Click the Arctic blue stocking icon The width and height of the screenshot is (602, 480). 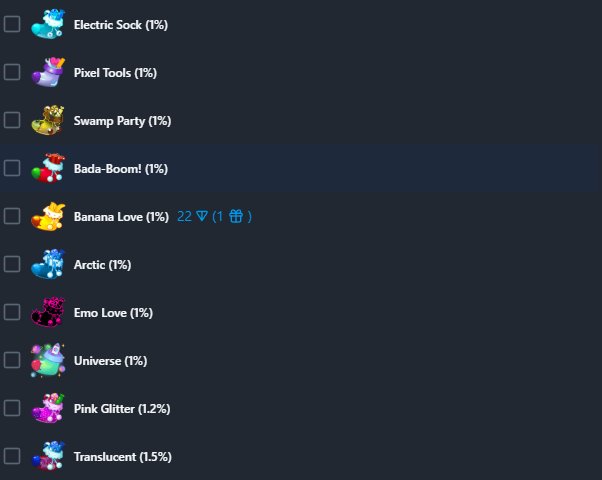pyautogui.click(x=48, y=264)
